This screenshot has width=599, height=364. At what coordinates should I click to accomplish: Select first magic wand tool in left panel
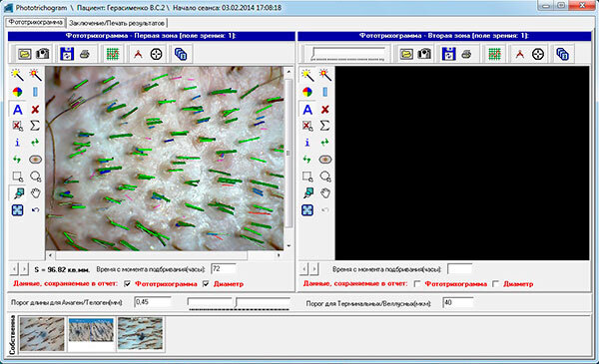[17, 75]
